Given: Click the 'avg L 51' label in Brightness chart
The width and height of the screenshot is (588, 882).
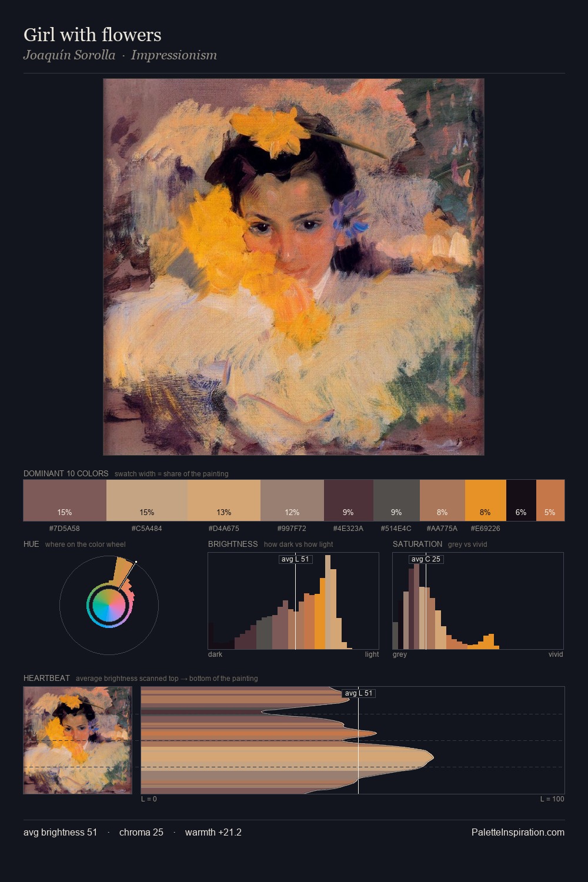Looking at the screenshot, I should coord(295,559).
